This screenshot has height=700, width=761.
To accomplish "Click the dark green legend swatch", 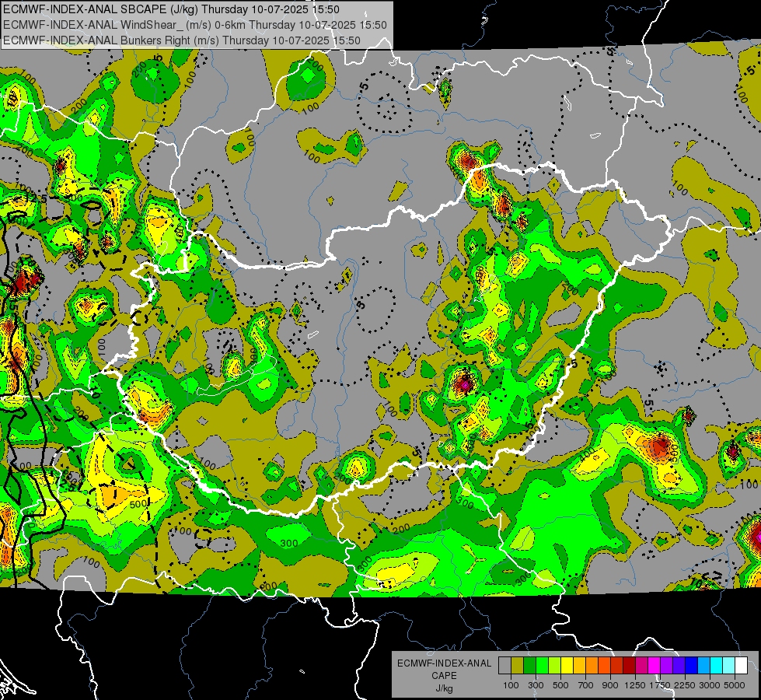I will [x=529, y=666].
